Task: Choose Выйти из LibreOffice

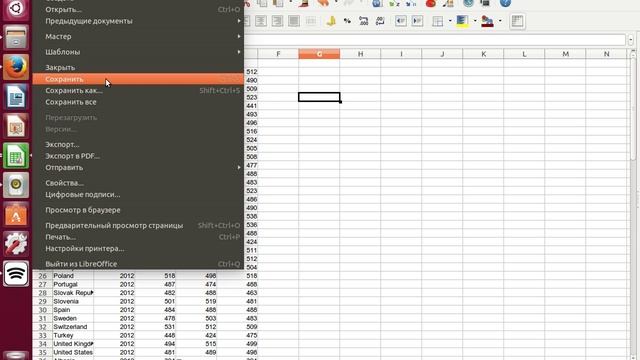Action: pos(138,264)
